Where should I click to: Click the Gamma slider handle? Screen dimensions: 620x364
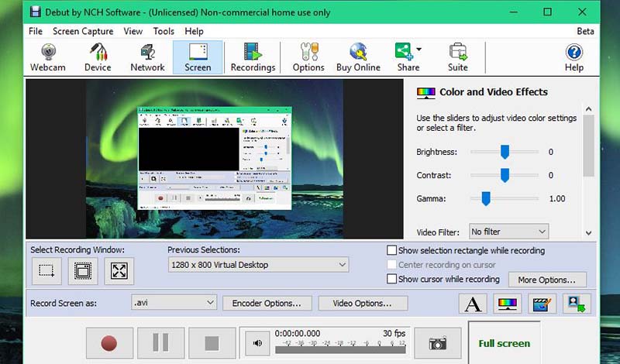tap(486, 198)
